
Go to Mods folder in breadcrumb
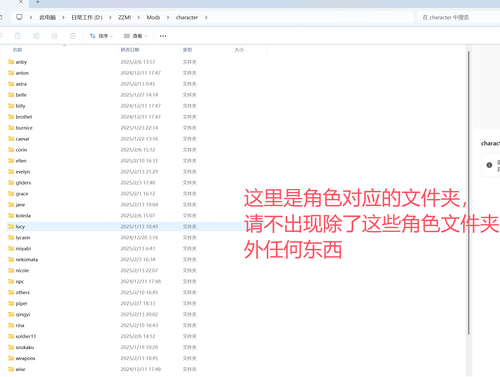click(x=153, y=17)
